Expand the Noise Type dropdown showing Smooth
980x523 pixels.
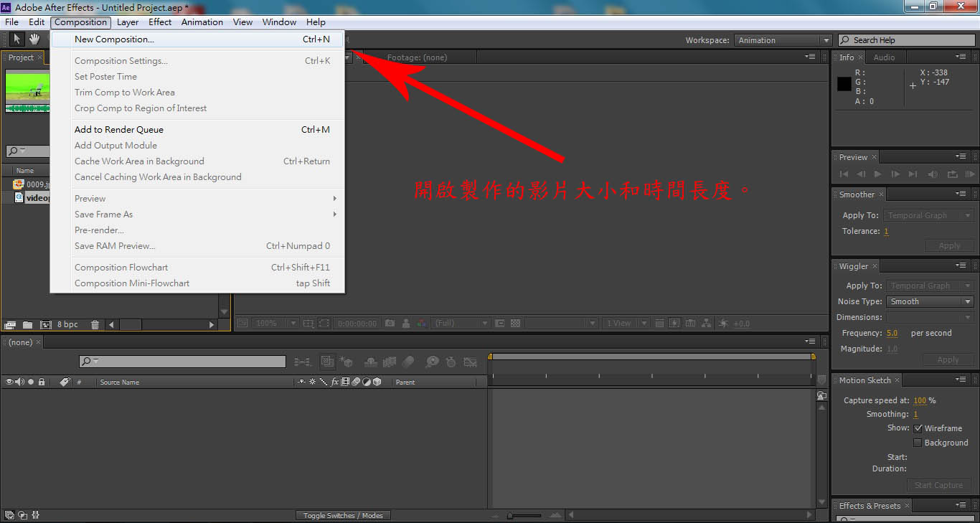929,301
